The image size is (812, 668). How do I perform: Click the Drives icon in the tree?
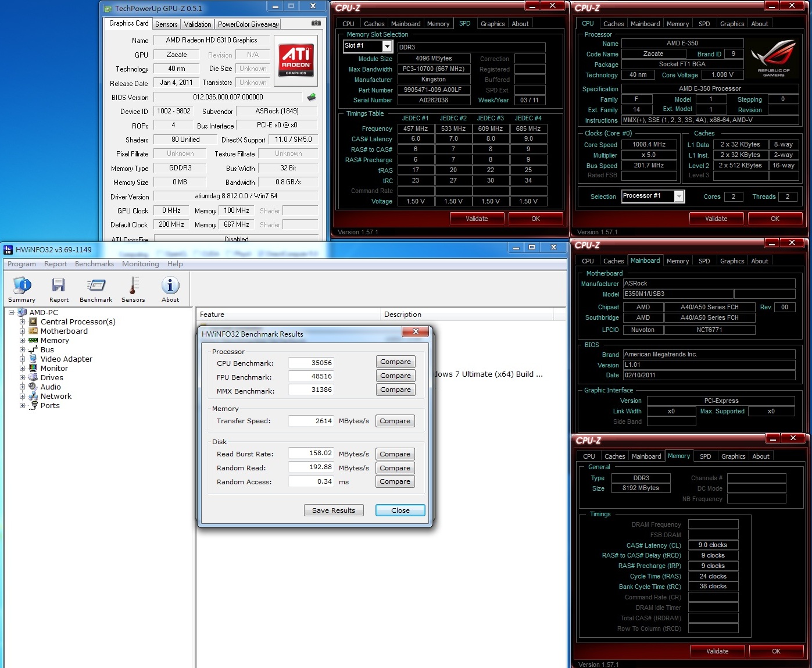33,377
